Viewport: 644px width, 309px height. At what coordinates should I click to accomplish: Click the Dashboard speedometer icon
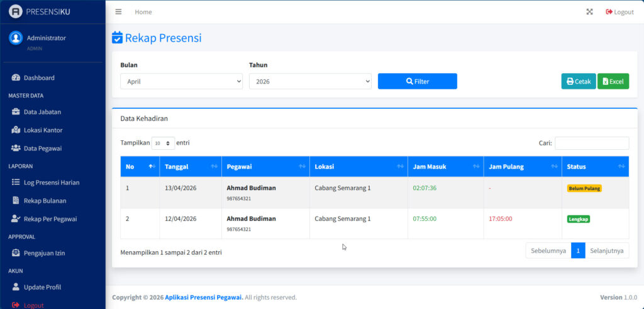click(x=16, y=78)
